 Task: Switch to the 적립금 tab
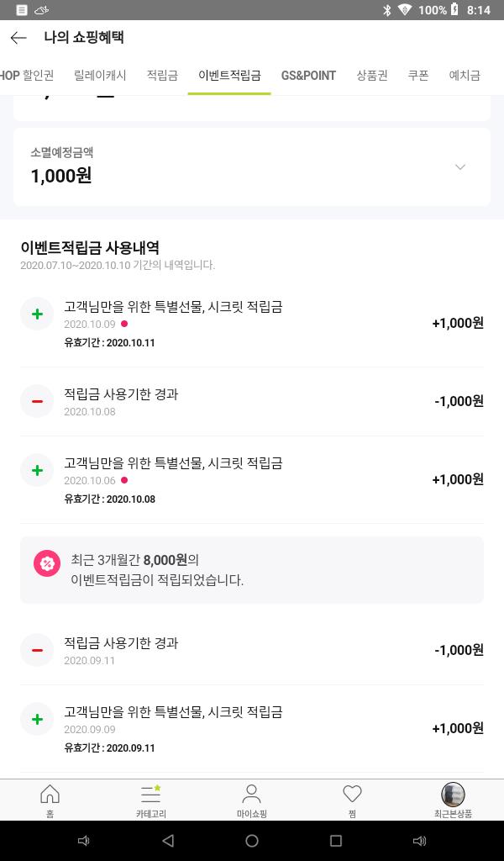click(x=162, y=76)
